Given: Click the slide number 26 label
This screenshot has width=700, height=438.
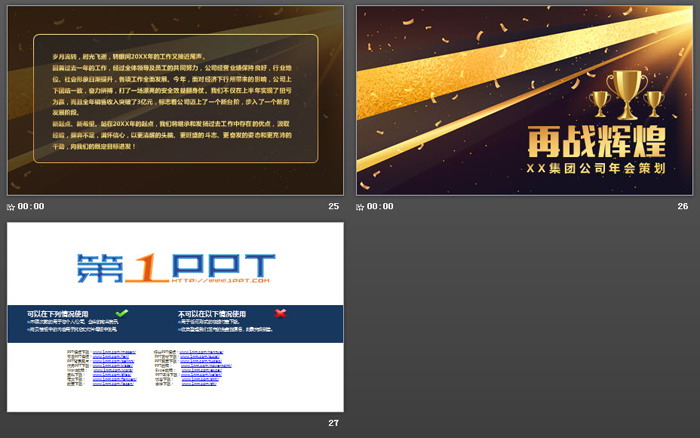Looking at the screenshot, I should click(682, 206).
